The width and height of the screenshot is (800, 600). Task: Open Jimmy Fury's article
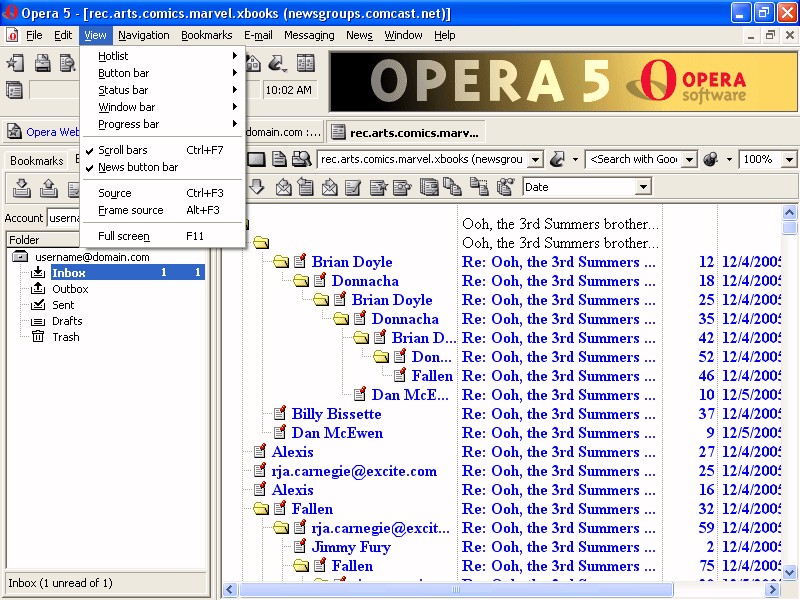(351, 547)
